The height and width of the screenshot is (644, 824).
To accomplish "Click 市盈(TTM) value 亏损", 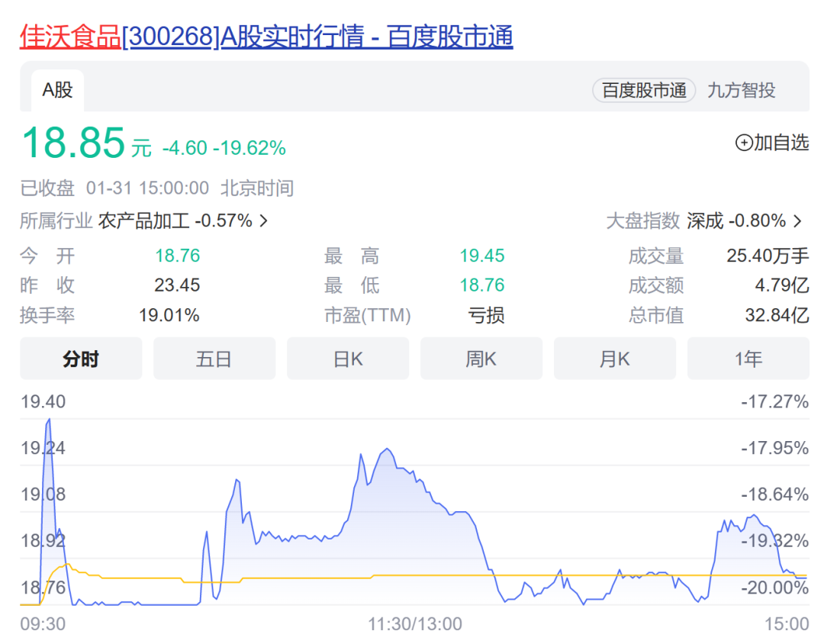I will tap(486, 315).
